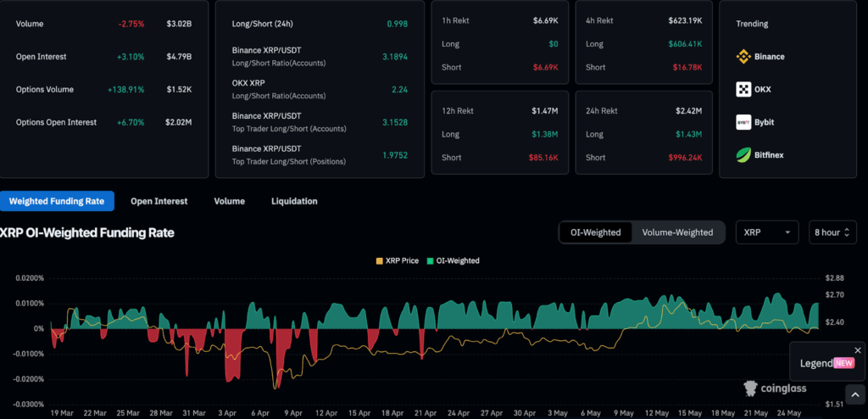The image size is (868, 419).
Task: Select the Weighted Funding Rate tab
Action: [57, 201]
